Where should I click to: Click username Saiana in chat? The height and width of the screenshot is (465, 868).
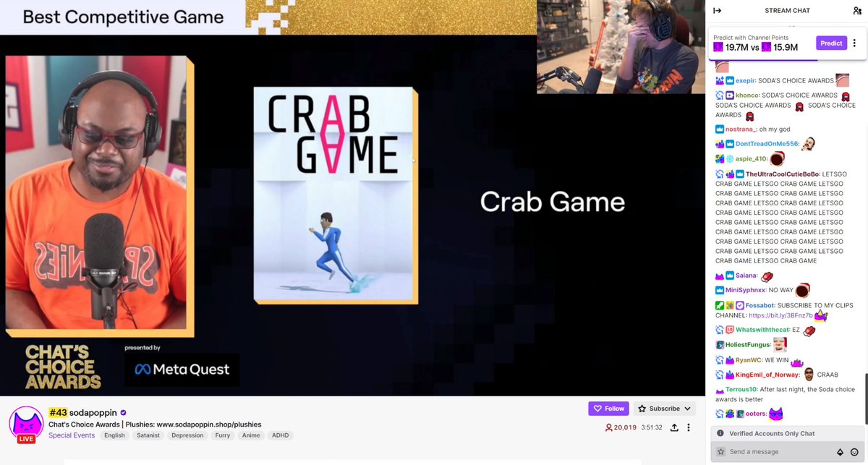click(x=746, y=276)
